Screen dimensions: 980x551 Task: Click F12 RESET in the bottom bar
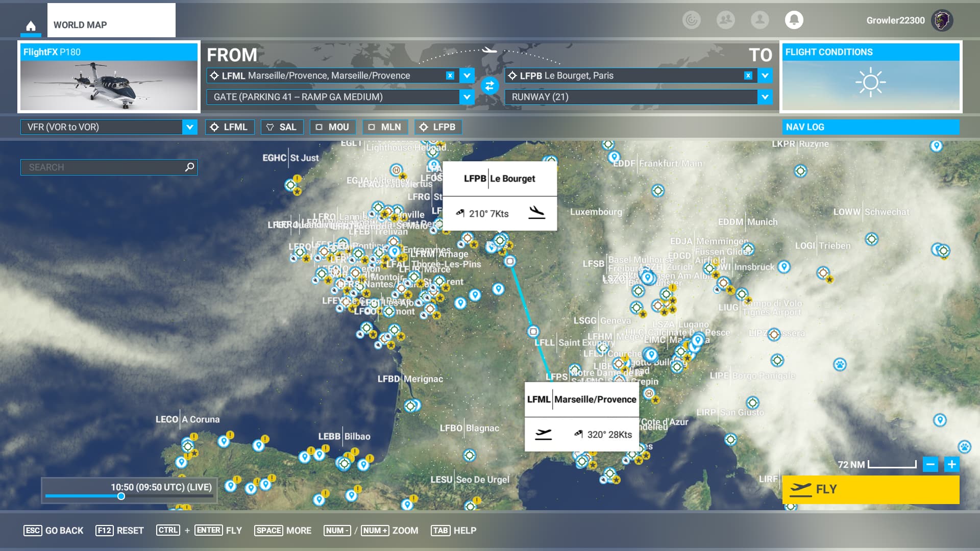tap(119, 531)
